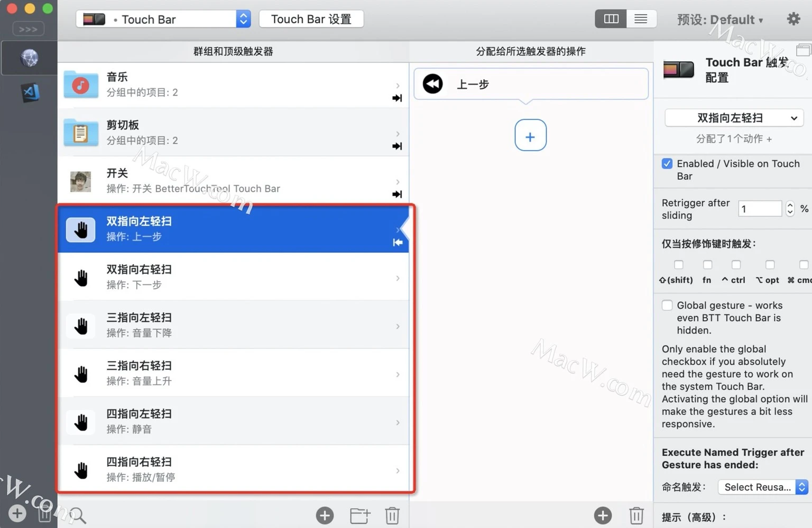Select the 双指向左轻扫 gesture hand icon

[81, 229]
